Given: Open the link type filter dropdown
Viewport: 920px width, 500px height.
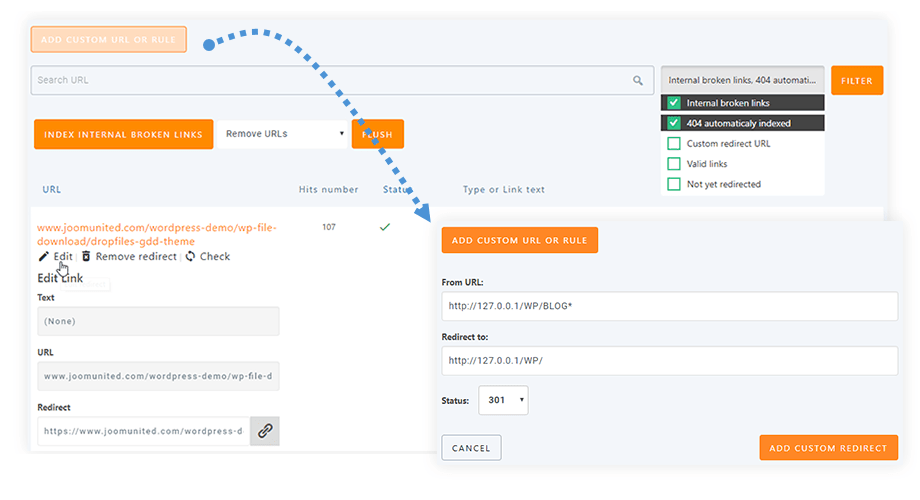Looking at the screenshot, I should click(x=742, y=80).
